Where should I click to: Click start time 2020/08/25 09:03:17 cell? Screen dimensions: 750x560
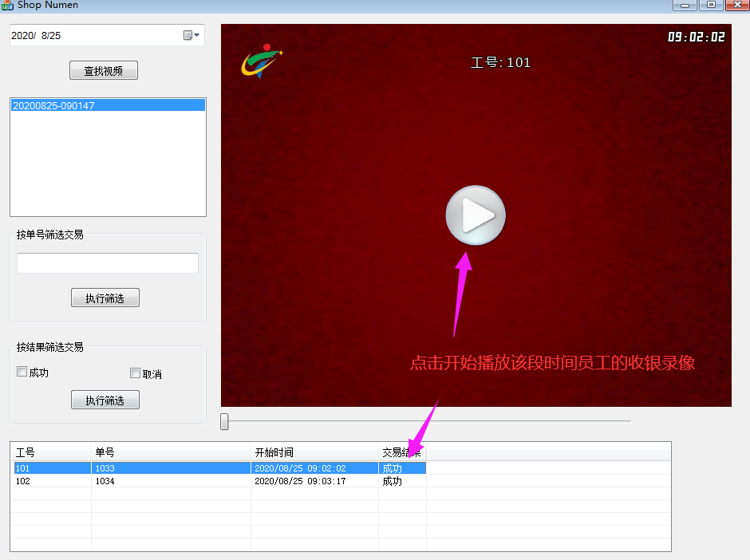click(x=314, y=481)
